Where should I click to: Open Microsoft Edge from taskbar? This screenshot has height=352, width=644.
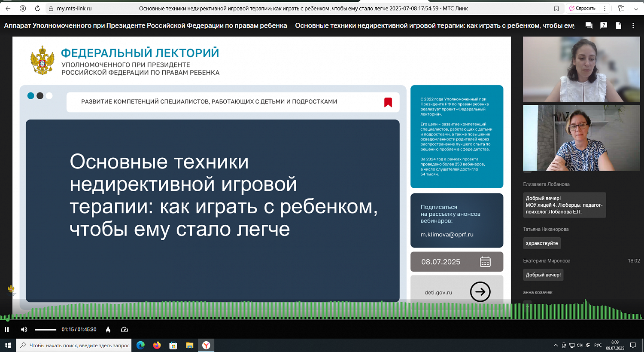click(x=140, y=345)
